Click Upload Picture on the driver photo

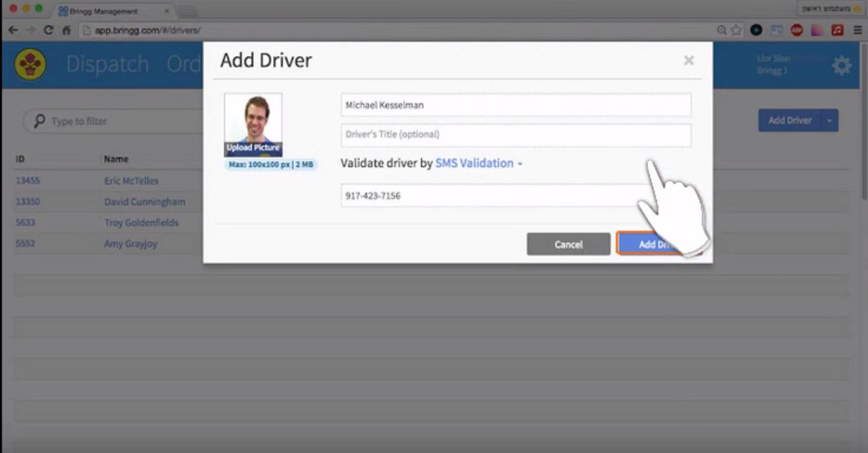(x=253, y=148)
